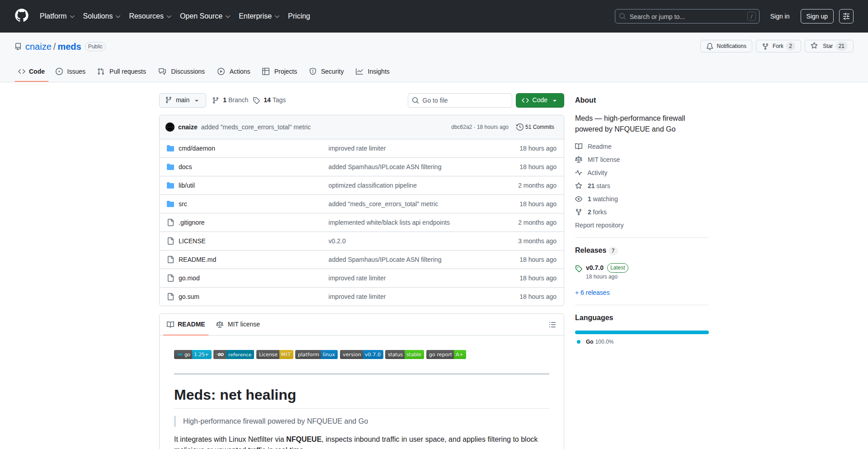Viewport: 868px width, 449px height.
Task: Expand the Open Source menu
Action: [205, 16]
